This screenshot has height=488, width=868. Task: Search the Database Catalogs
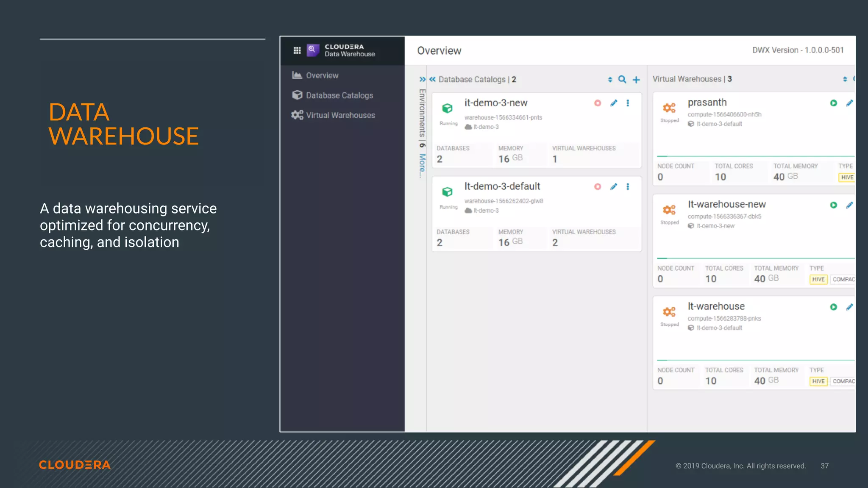622,79
